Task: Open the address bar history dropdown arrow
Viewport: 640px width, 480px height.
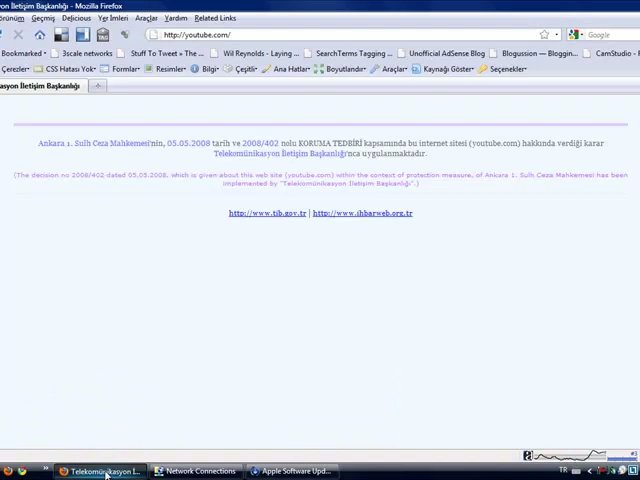Action: (556, 35)
